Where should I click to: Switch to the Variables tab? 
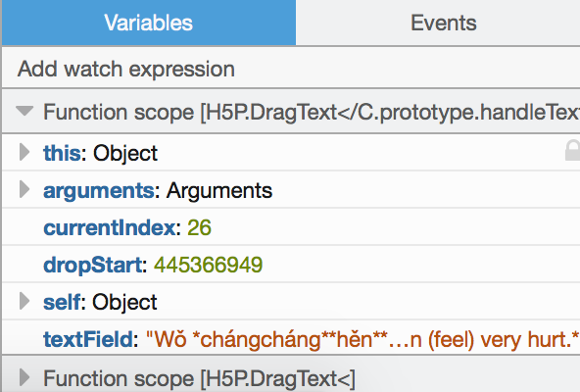point(149,23)
